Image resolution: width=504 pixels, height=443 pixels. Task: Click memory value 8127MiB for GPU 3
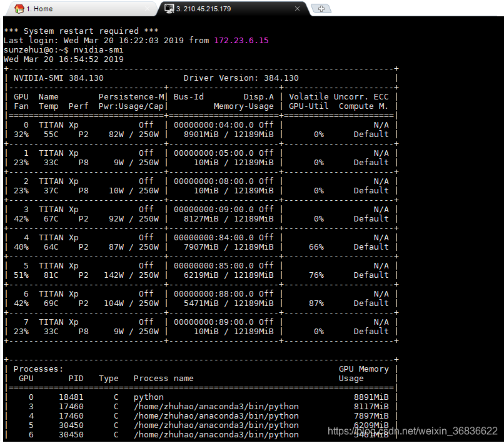(201, 219)
